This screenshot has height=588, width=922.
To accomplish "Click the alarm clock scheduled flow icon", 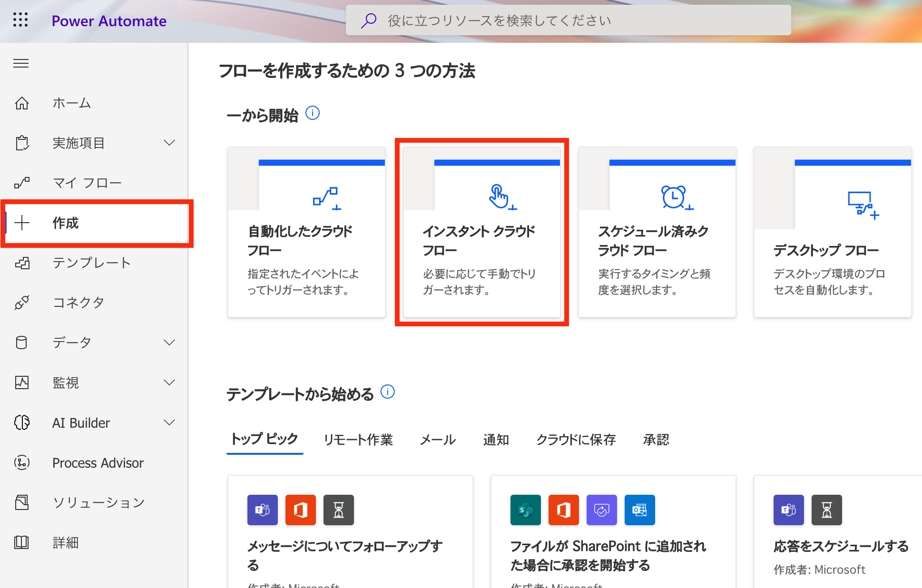I will pyautogui.click(x=677, y=197).
